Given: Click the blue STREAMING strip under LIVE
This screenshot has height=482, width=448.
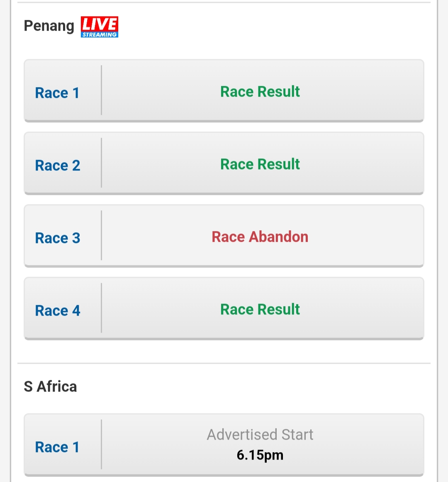Looking at the screenshot, I should 99,35.
